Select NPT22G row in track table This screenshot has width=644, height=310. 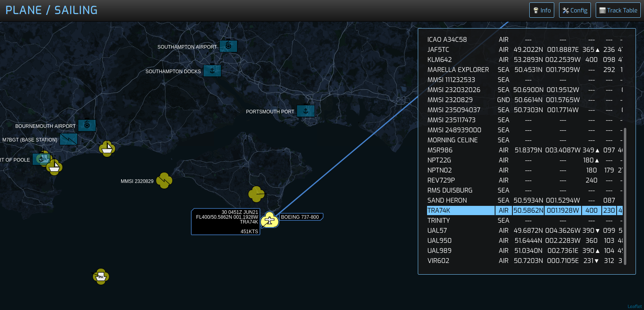tap(525, 160)
